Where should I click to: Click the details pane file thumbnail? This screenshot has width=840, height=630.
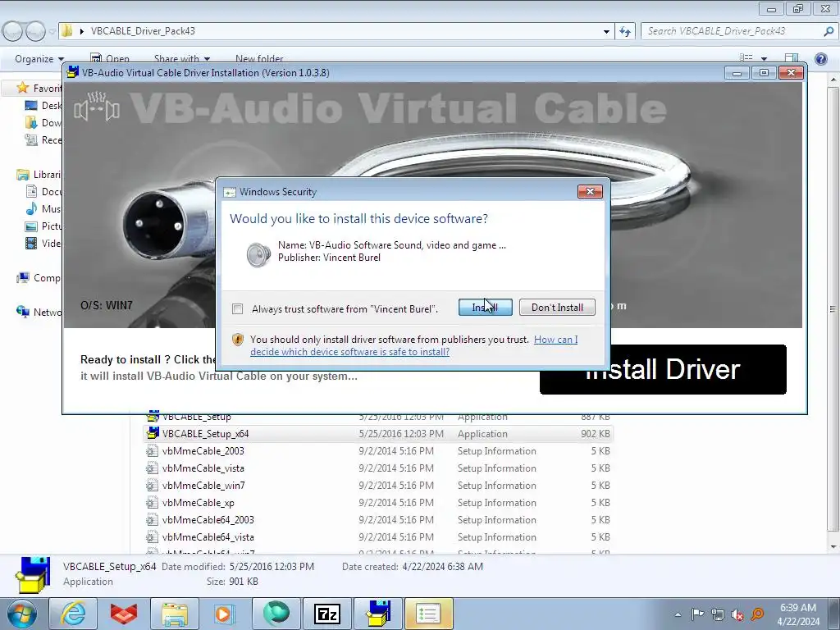(33, 575)
